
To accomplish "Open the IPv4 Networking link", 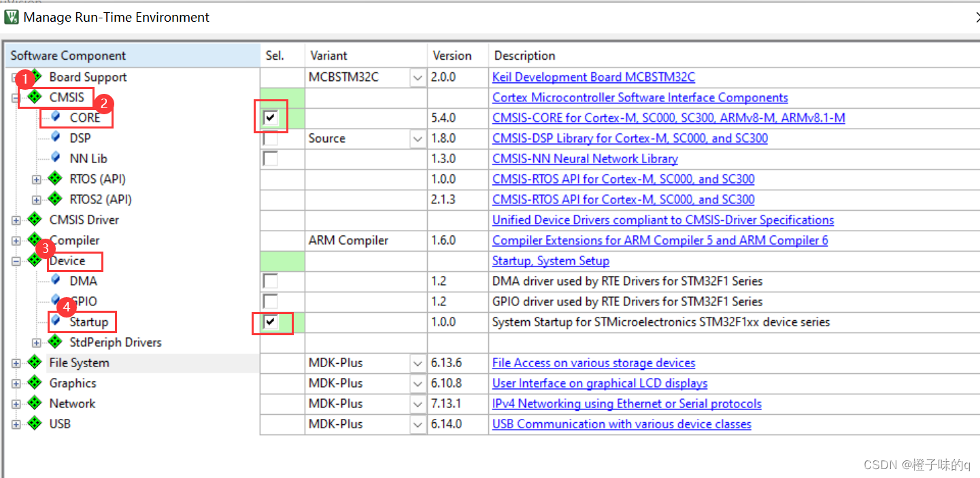I will pyautogui.click(x=627, y=404).
